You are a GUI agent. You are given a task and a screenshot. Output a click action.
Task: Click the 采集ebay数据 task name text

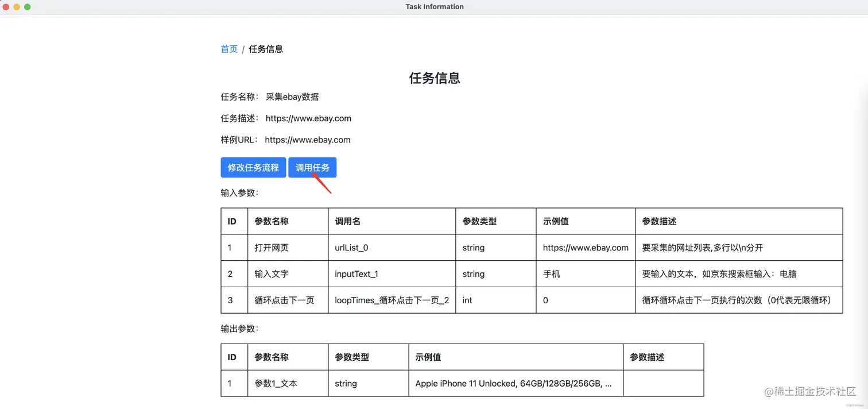pos(293,97)
